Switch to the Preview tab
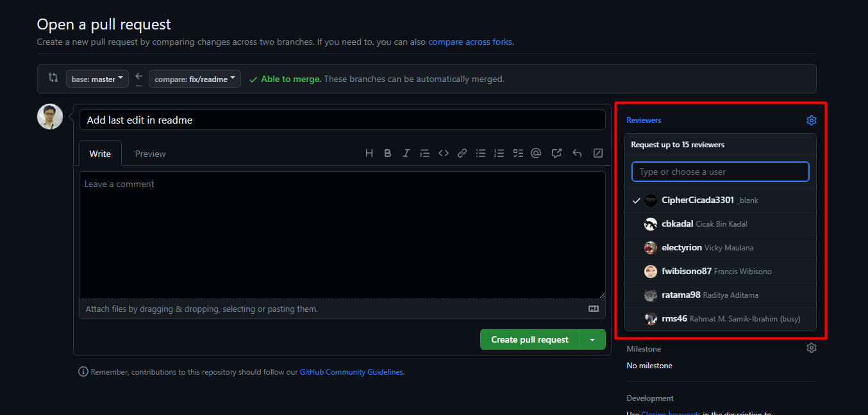The image size is (868, 415). pos(150,154)
